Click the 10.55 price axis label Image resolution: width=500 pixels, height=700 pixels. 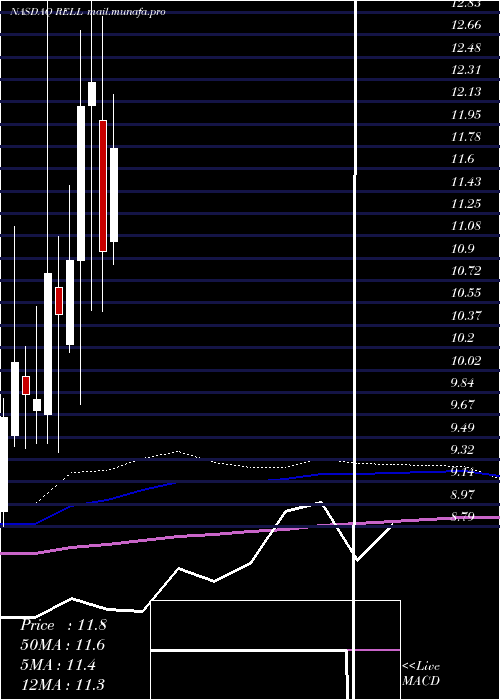coord(466,293)
